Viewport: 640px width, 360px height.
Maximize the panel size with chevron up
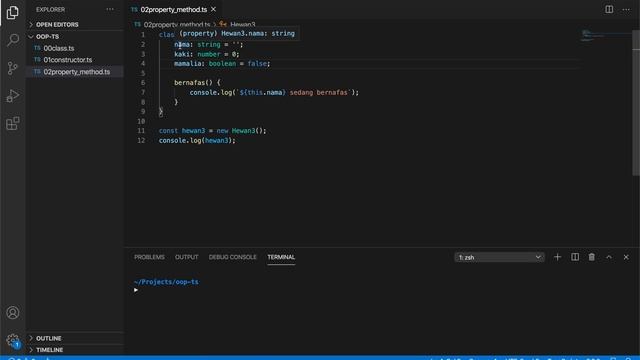tap(609, 257)
